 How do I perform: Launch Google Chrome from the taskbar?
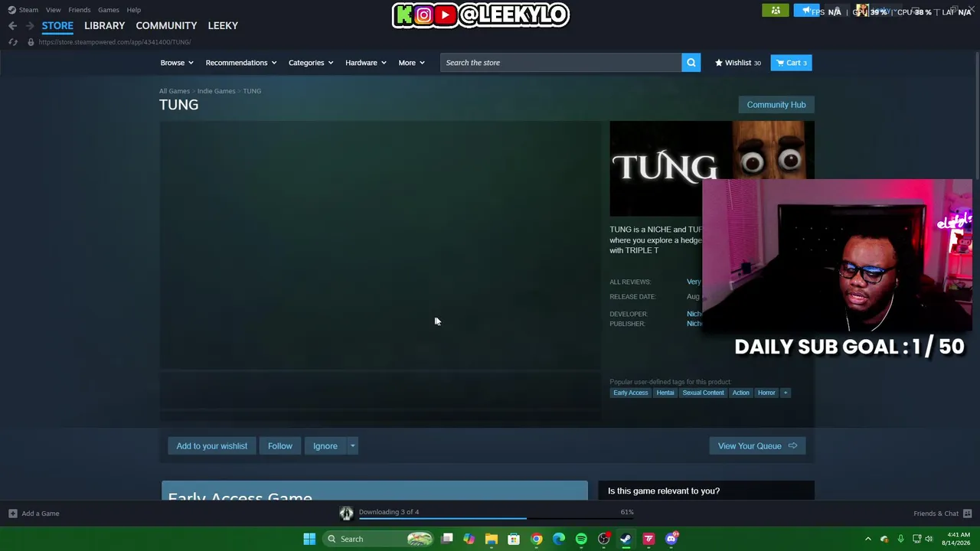pos(537,539)
